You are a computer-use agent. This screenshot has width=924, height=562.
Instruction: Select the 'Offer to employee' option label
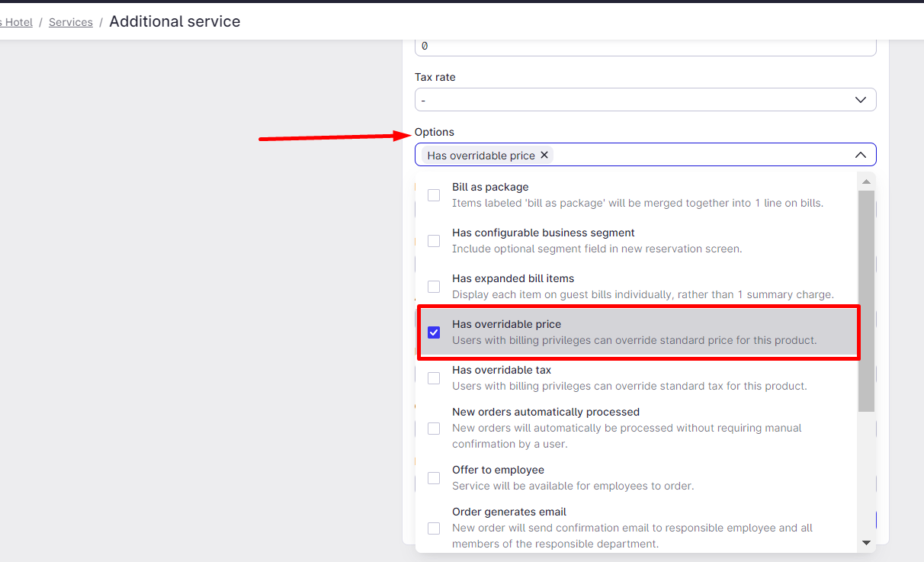coord(497,470)
